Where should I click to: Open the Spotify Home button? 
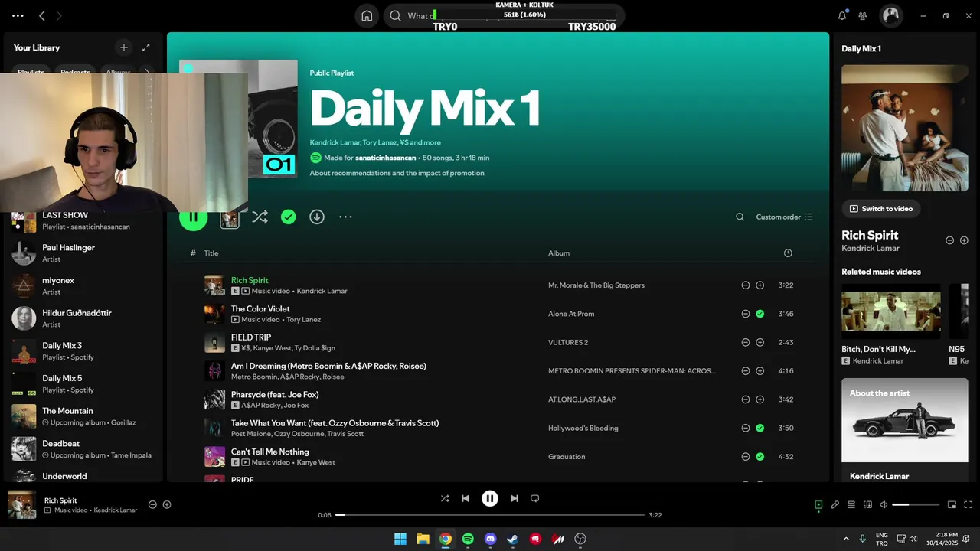click(x=367, y=15)
